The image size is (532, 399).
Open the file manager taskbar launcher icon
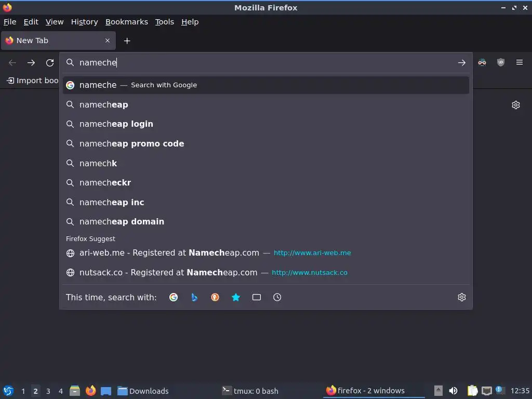tap(75, 391)
